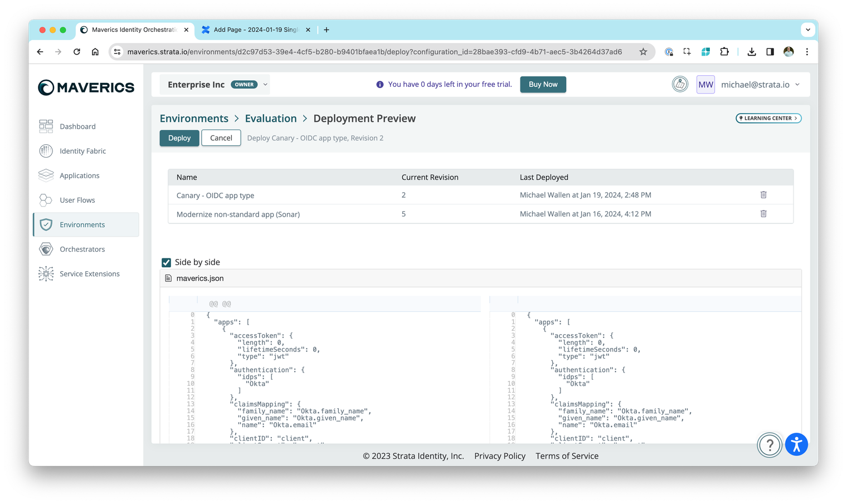Expand the Enterprise Inc organization dropdown
The height and width of the screenshot is (504, 847).
coord(265,85)
